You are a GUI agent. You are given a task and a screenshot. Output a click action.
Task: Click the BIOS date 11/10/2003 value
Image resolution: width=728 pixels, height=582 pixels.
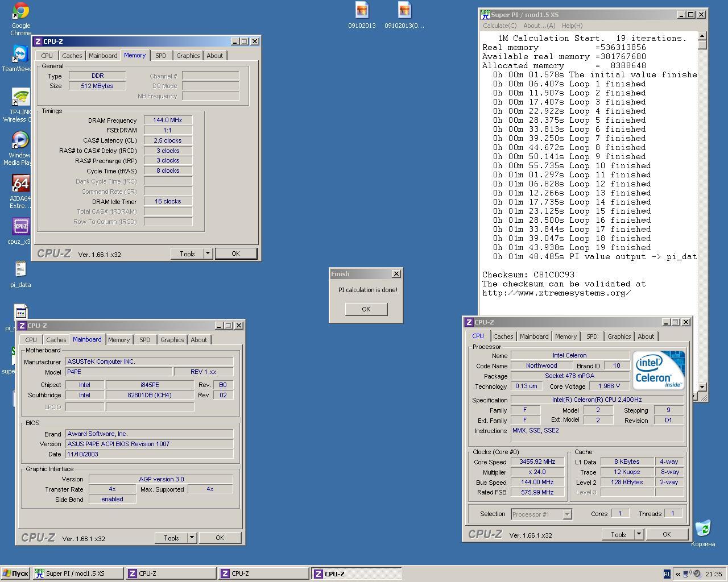coord(149,454)
